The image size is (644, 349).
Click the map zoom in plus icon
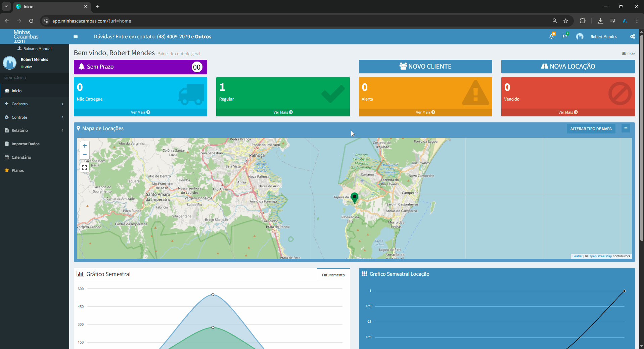85,146
